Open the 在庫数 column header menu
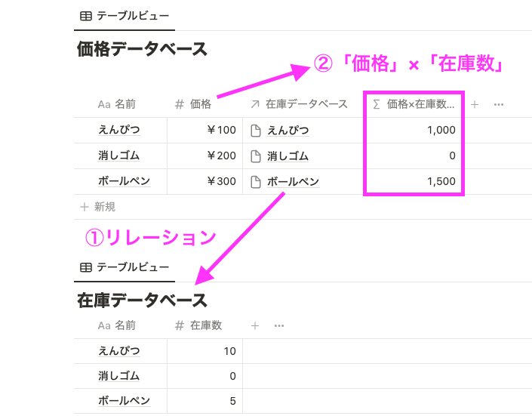 [198, 325]
